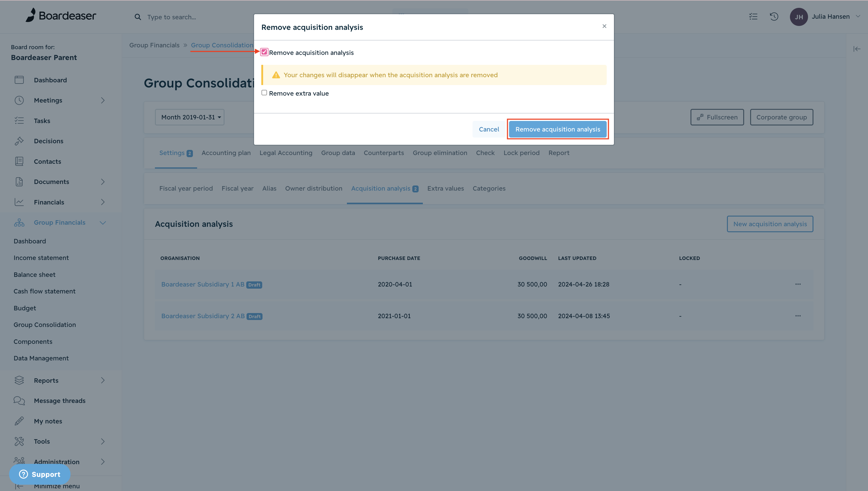Open Components in sidebar
The width and height of the screenshot is (868, 491).
tap(33, 342)
